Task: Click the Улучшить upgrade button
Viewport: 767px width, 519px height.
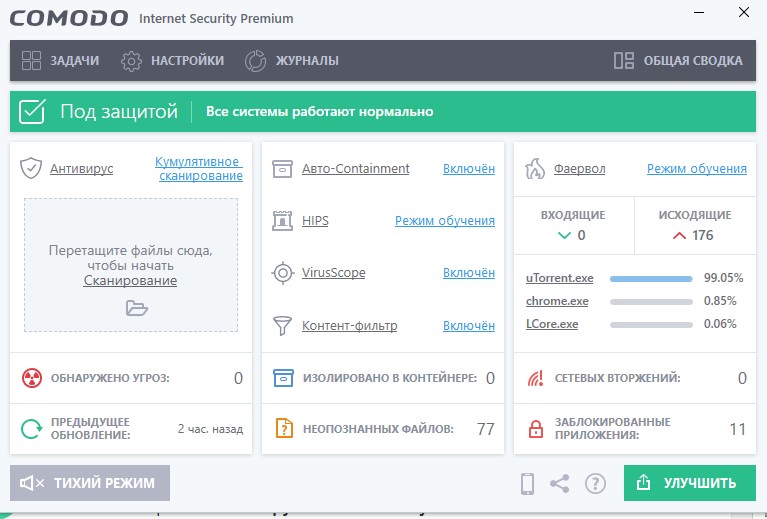Action: (x=690, y=483)
